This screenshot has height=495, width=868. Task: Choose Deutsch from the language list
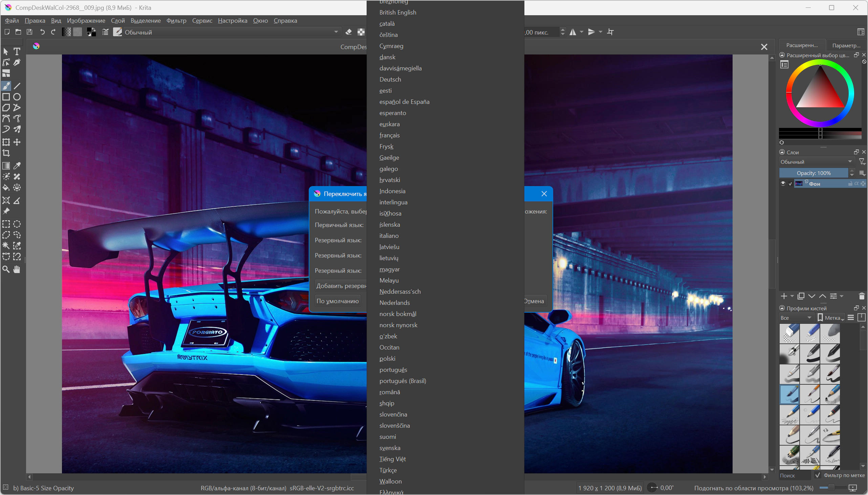point(390,79)
